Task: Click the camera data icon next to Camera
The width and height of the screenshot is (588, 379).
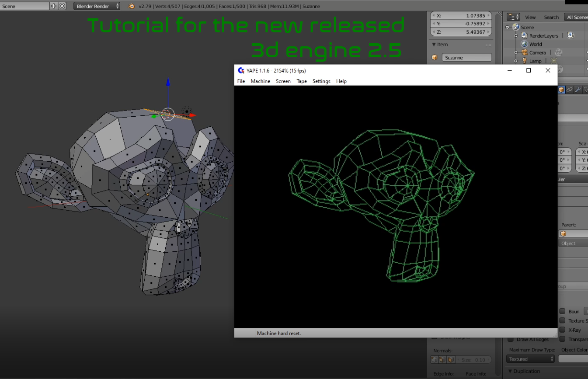Action: tap(558, 52)
